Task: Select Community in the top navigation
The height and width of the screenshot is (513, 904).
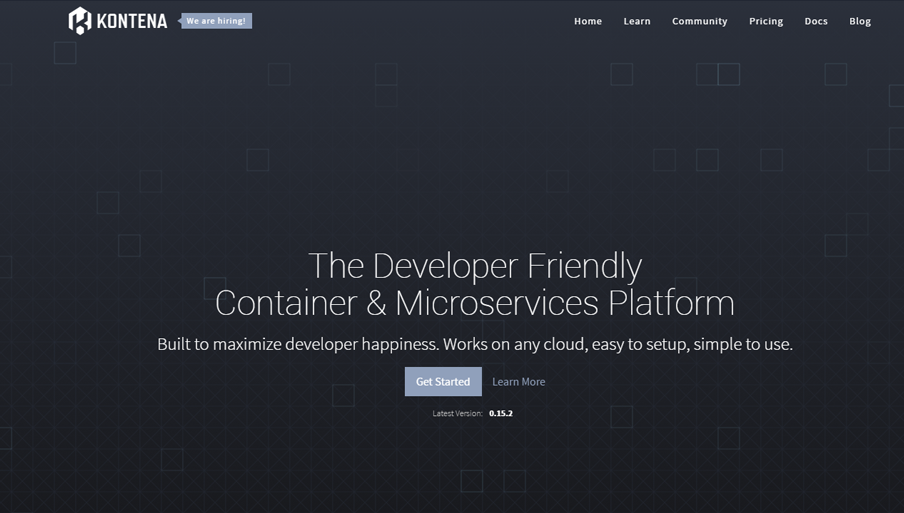Action: pos(699,21)
